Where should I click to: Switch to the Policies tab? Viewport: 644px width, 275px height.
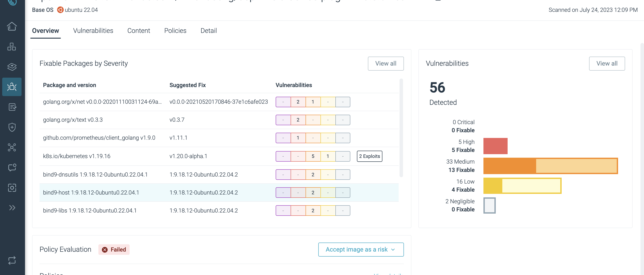tap(175, 31)
